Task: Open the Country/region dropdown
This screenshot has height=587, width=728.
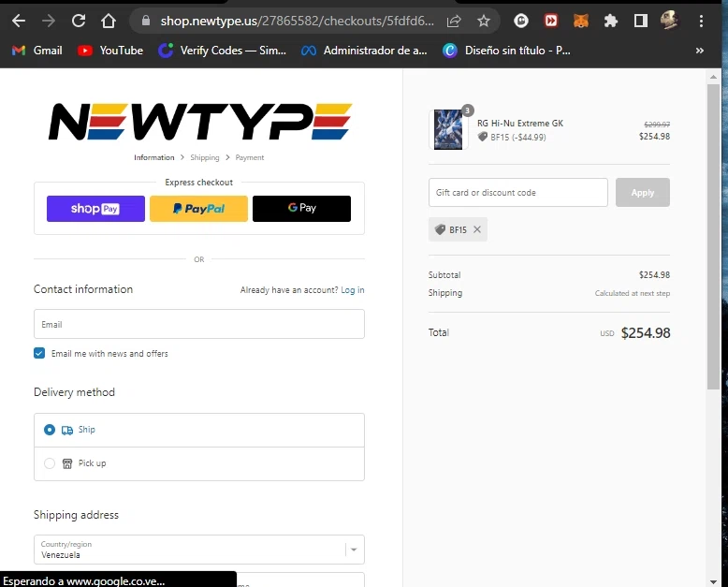Action: coord(199,550)
